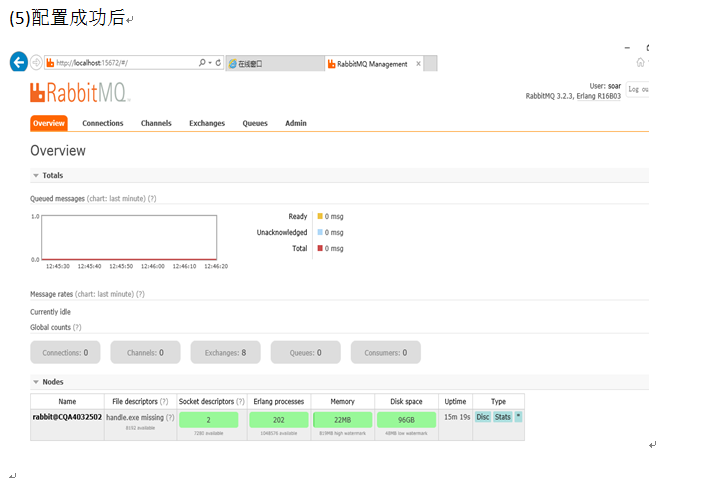Image resolution: width=724 pixels, height=478 pixels.
Task: Open the new tab button
Action: click(430, 63)
